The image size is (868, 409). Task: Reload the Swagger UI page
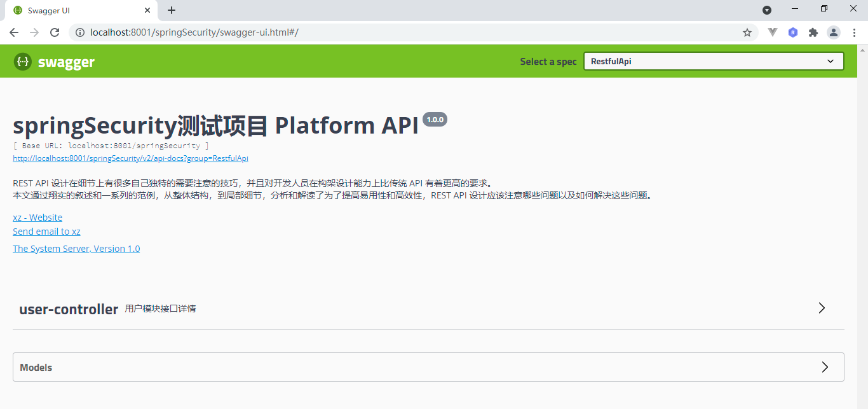[x=55, y=32]
